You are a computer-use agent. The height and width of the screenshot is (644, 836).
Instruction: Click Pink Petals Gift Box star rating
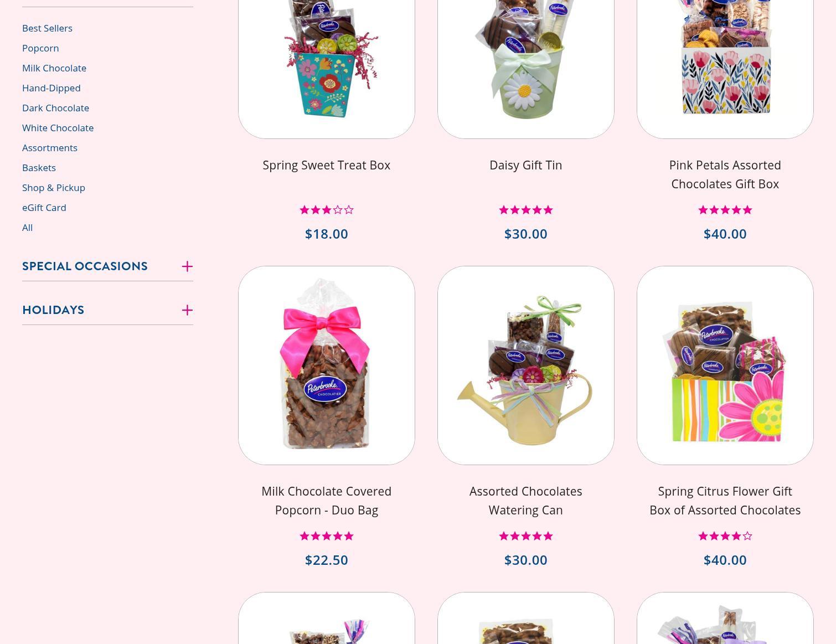tap(725, 210)
